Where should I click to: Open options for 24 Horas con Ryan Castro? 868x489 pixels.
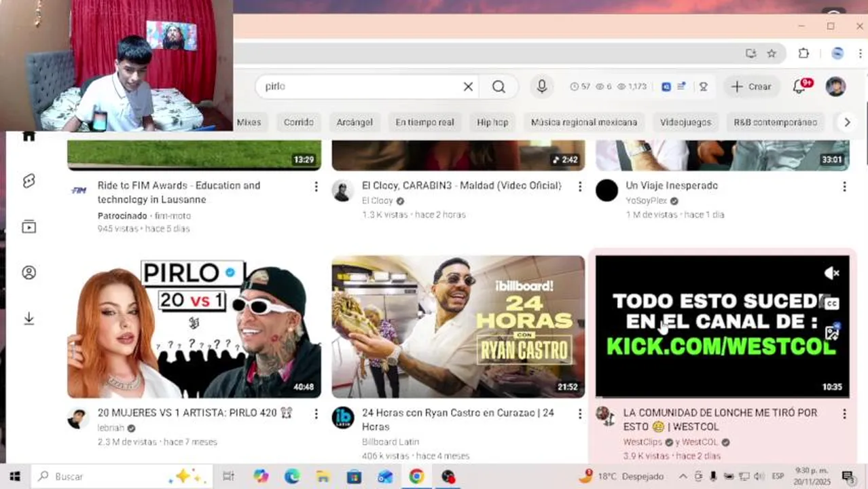[x=580, y=414]
